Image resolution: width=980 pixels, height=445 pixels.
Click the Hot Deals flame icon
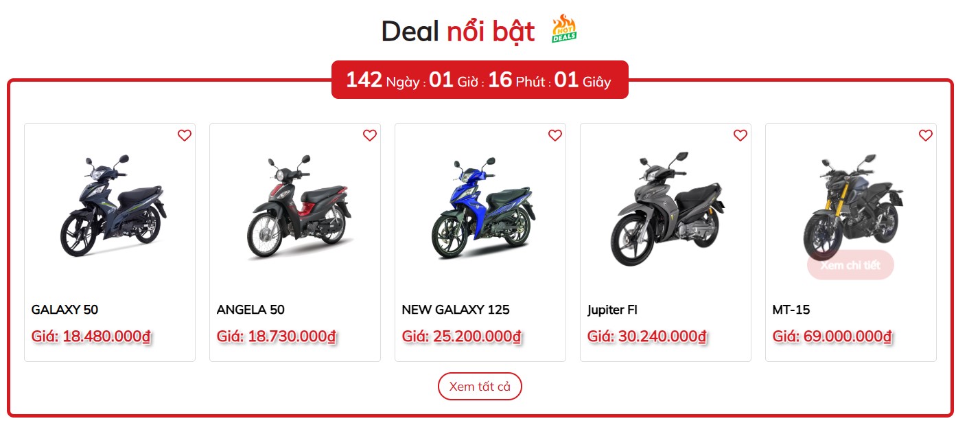point(564,29)
